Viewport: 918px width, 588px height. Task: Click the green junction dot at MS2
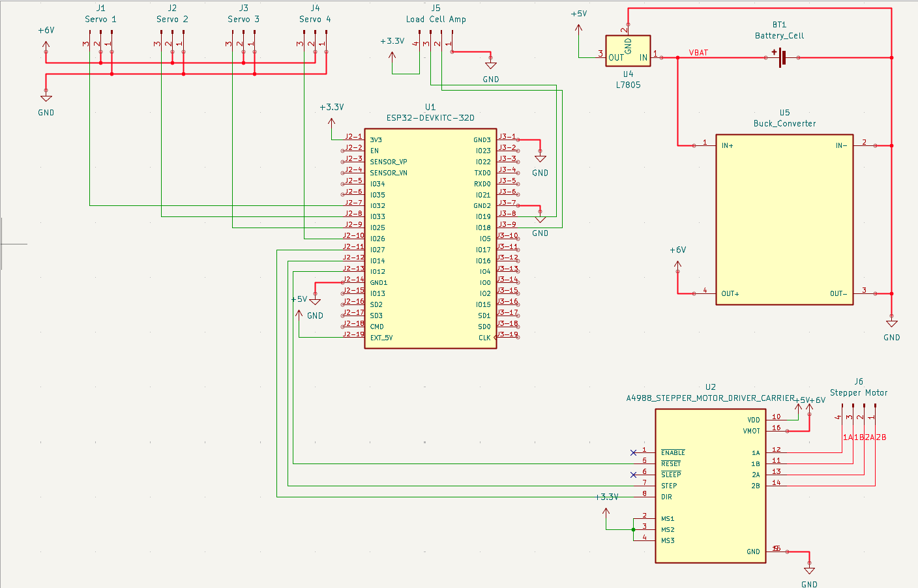coord(633,529)
